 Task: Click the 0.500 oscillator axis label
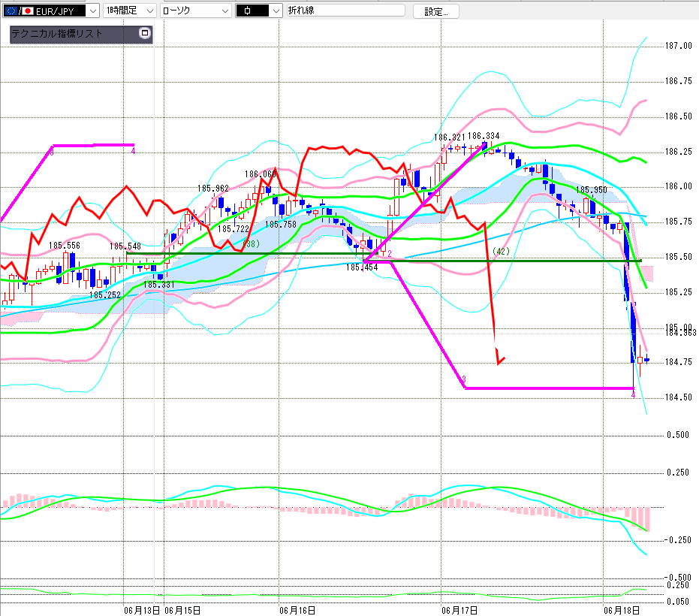tap(678, 435)
